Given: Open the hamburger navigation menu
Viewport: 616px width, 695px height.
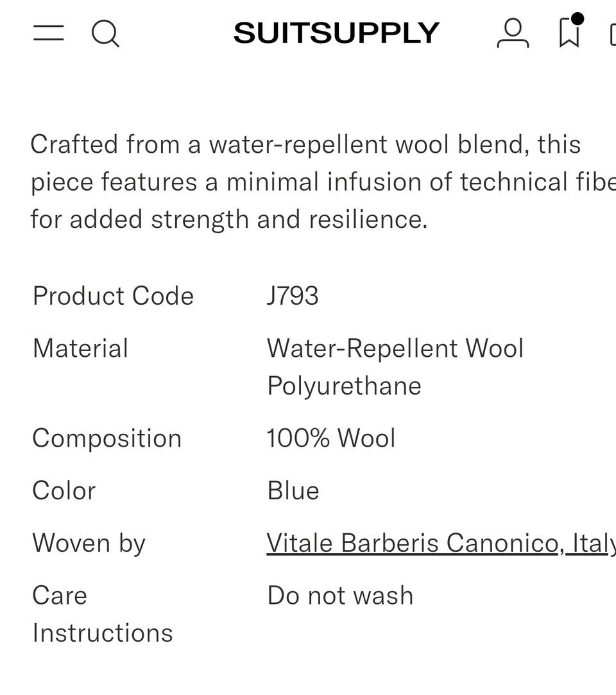Looking at the screenshot, I should coord(49,33).
